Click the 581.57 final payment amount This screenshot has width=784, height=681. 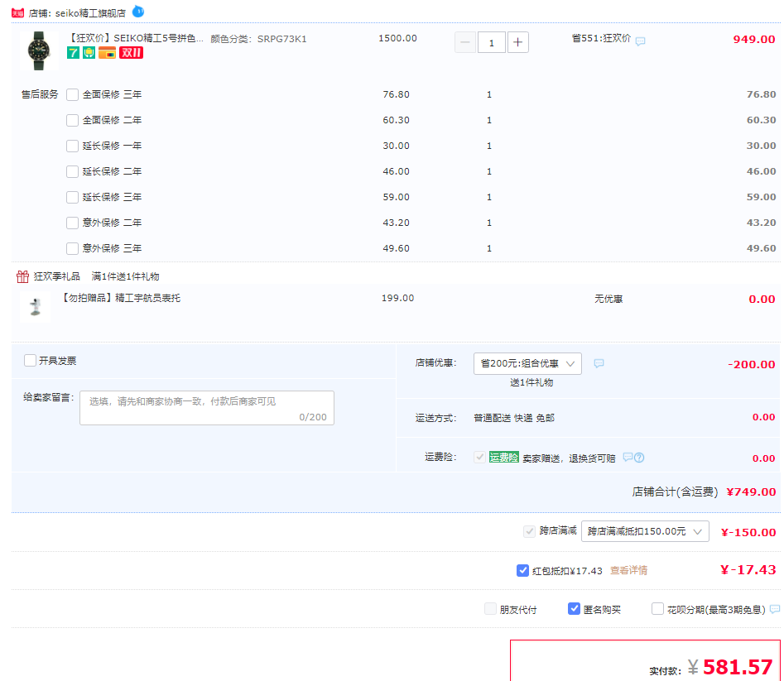738,667
